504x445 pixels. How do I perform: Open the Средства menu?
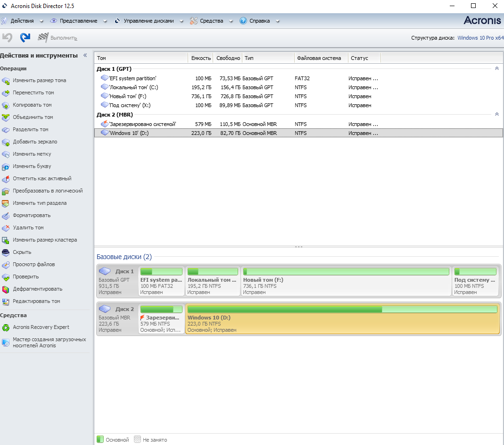point(212,21)
